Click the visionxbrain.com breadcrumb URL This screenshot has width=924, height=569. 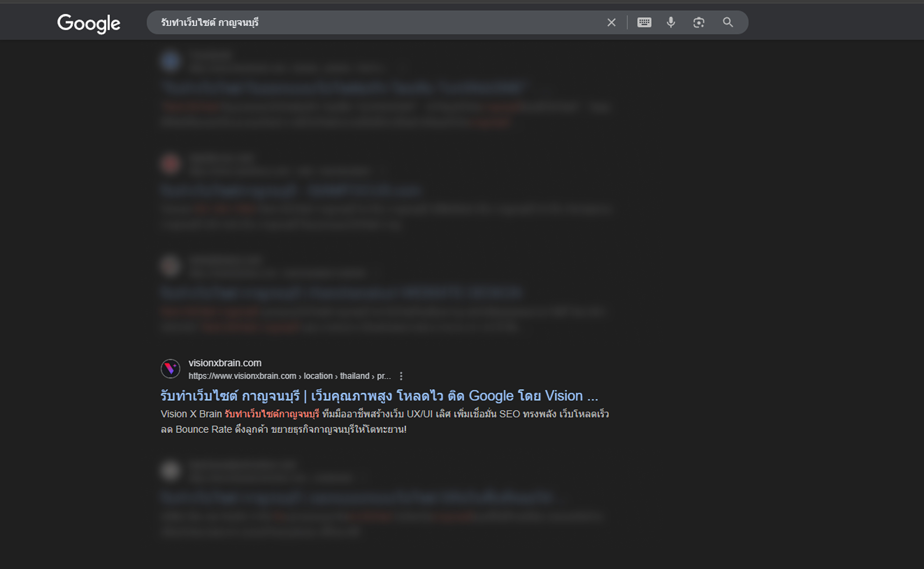290,376
